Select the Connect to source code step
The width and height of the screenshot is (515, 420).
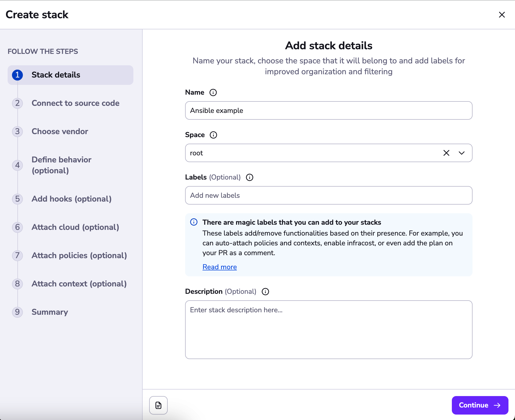point(75,103)
